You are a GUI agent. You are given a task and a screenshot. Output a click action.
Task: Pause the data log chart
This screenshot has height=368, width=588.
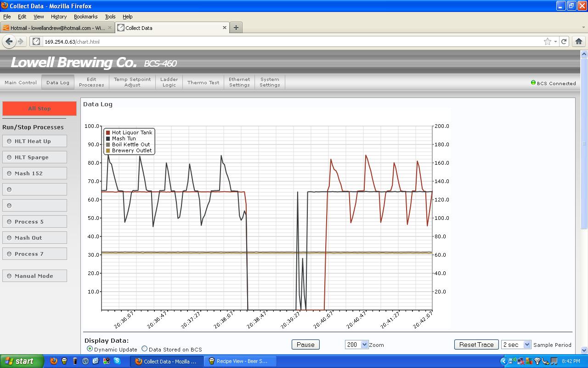(x=305, y=345)
